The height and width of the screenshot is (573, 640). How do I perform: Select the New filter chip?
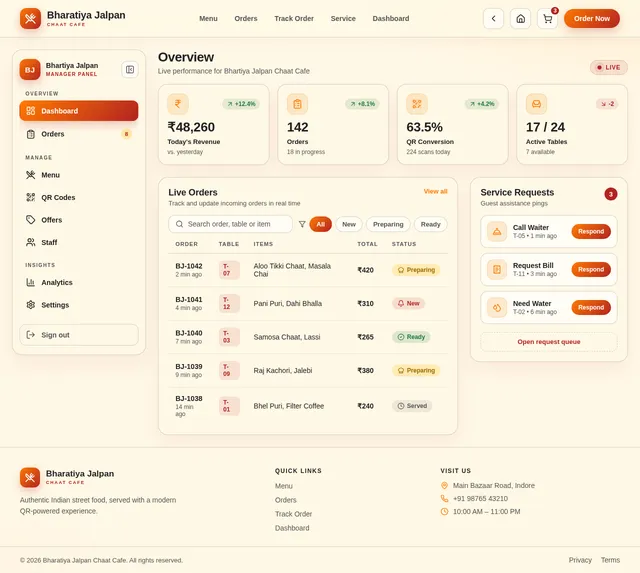pyautogui.click(x=349, y=224)
